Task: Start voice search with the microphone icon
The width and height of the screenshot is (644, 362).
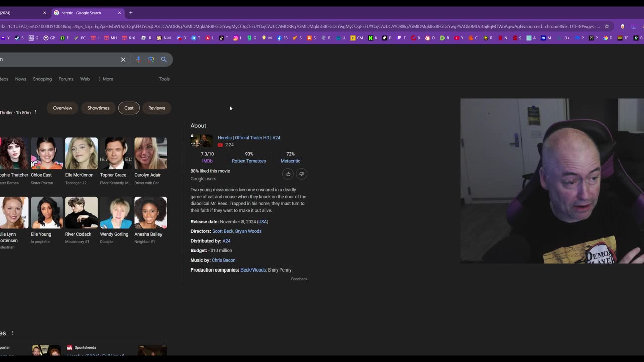Action: [x=138, y=59]
